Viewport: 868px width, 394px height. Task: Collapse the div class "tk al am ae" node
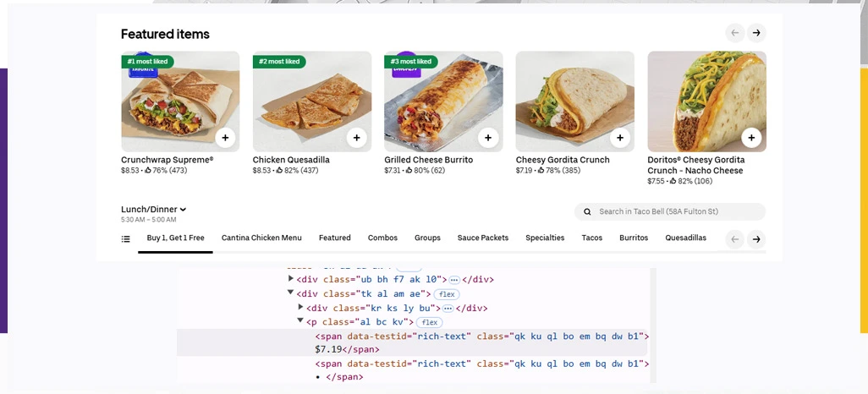[x=291, y=293]
